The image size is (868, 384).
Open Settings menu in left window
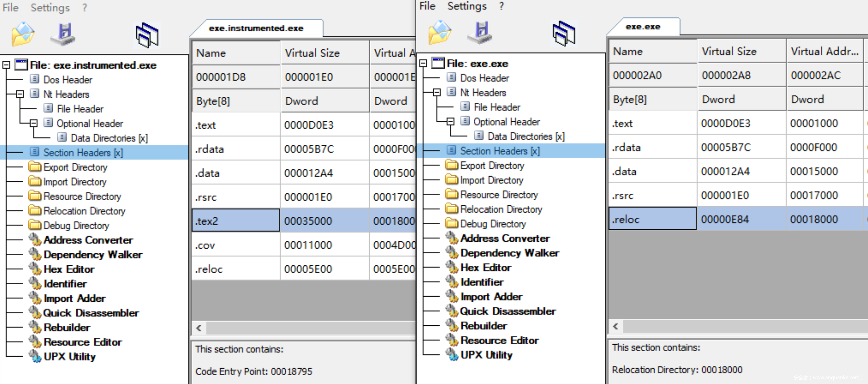point(50,8)
